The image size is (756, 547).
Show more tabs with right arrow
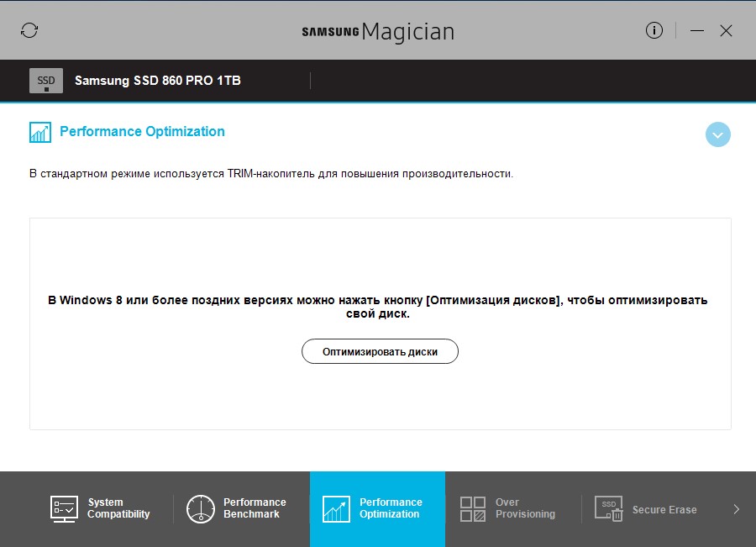(x=736, y=509)
